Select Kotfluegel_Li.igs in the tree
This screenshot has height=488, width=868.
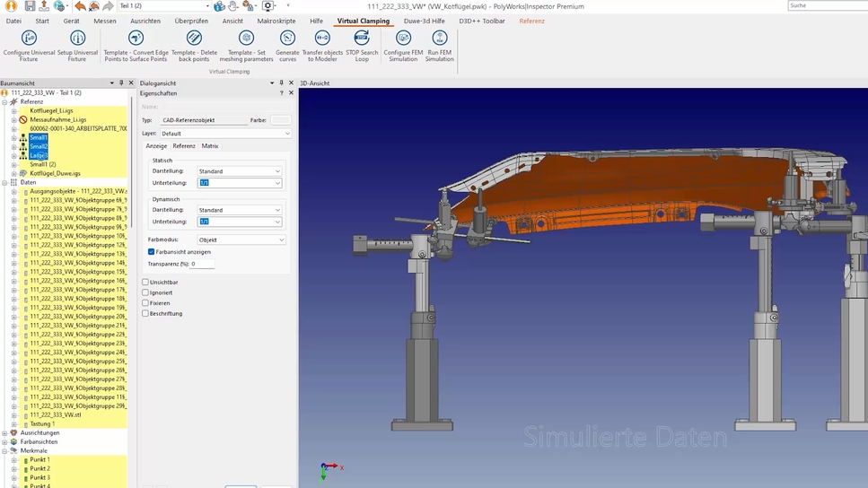[50, 111]
